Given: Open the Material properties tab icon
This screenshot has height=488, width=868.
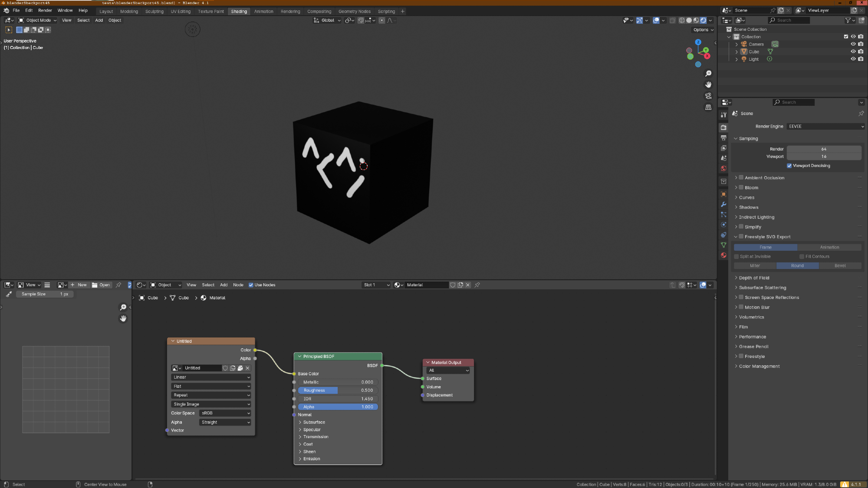Looking at the screenshot, I should [723, 255].
